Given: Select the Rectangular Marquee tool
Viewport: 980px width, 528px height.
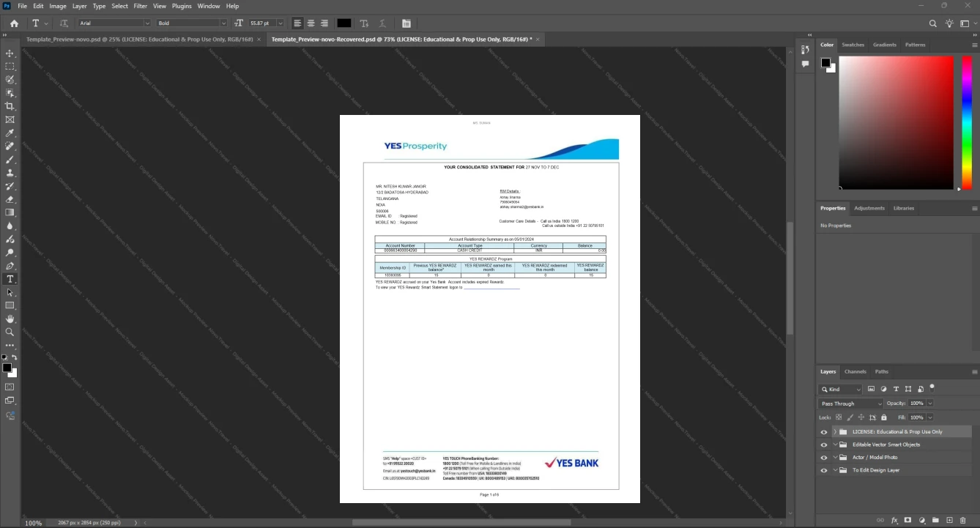Looking at the screenshot, I should (10, 67).
